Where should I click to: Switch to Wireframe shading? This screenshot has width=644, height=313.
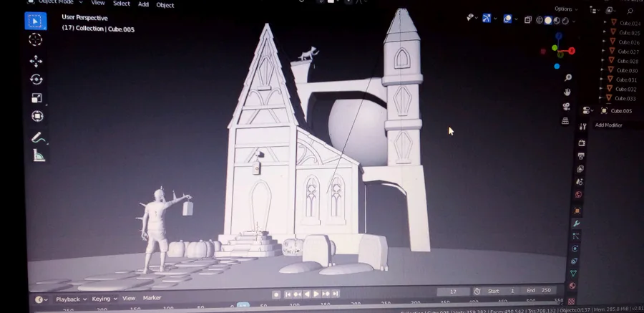(540, 20)
